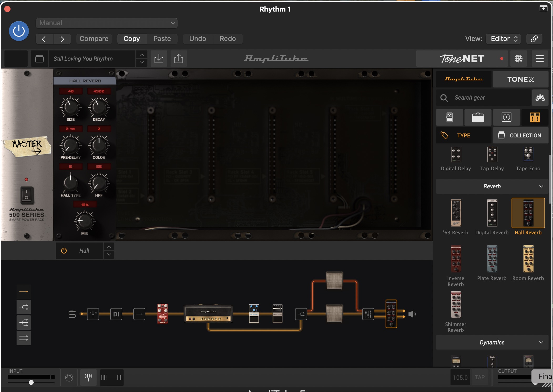
Task: Click the Search gear field
Action: [x=483, y=97]
